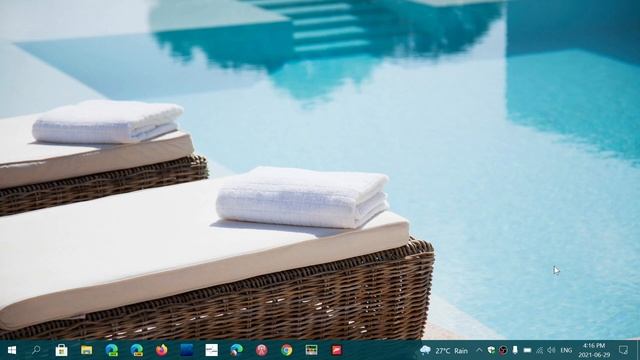Click the red-black circular tray icon
Screen dimensions: 640x360
pyautogui.click(x=503, y=351)
